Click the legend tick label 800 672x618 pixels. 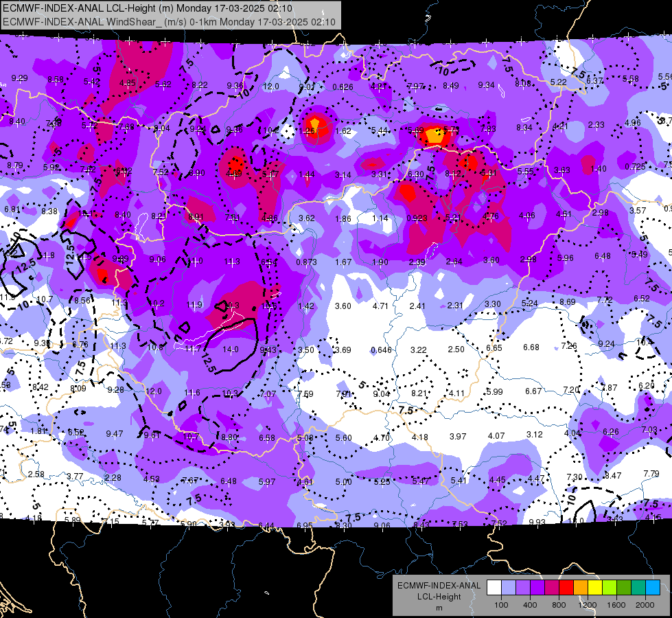tap(559, 605)
